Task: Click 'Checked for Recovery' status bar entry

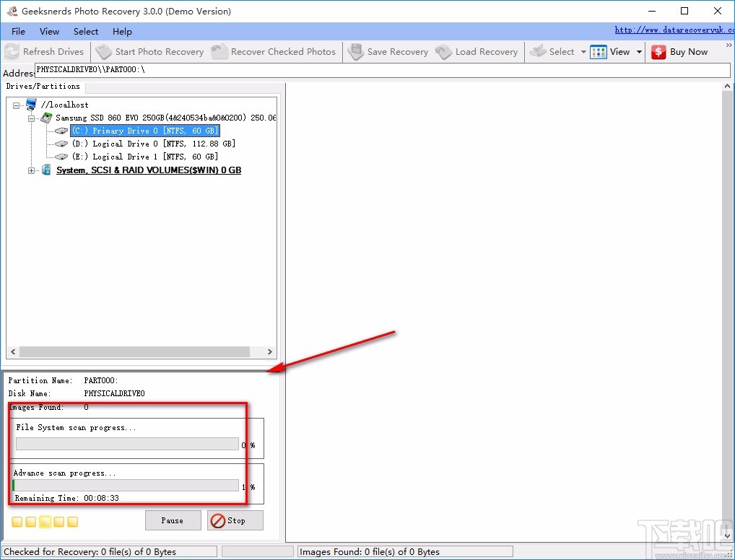Action: [x=109, y=551]
